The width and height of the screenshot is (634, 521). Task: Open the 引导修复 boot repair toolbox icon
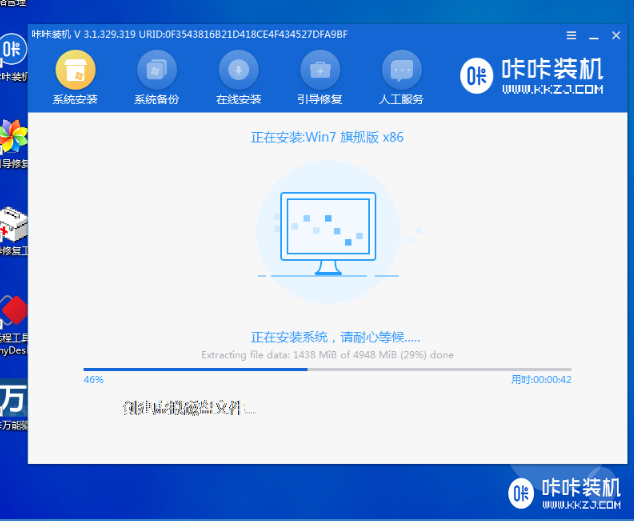[320, 70]
